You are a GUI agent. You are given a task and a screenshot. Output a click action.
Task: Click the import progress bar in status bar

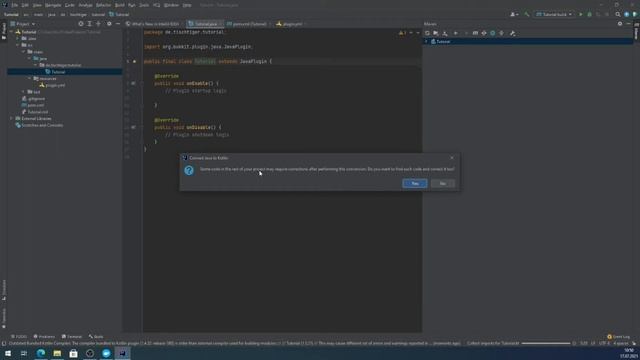tap(546, 343)
